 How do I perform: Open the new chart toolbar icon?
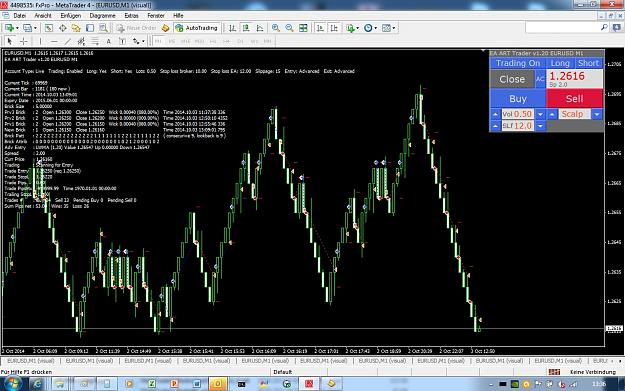coord(9,28)
